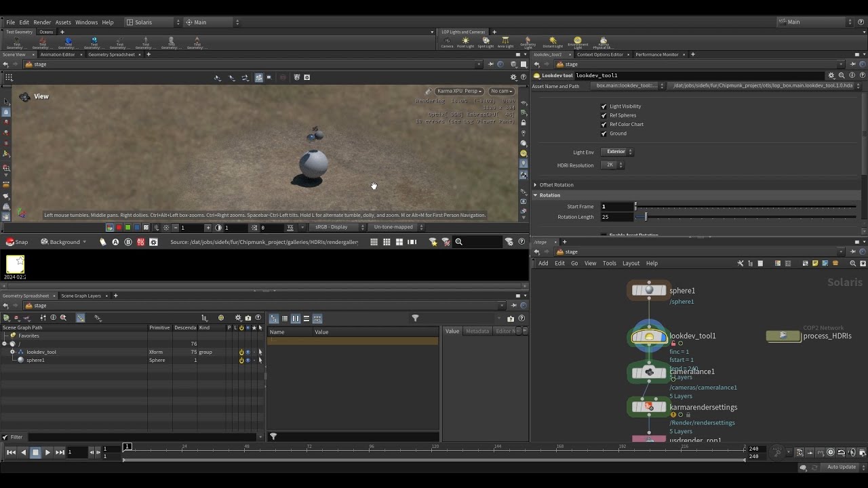Click the play forward button in playbar

tap(47, 452)
